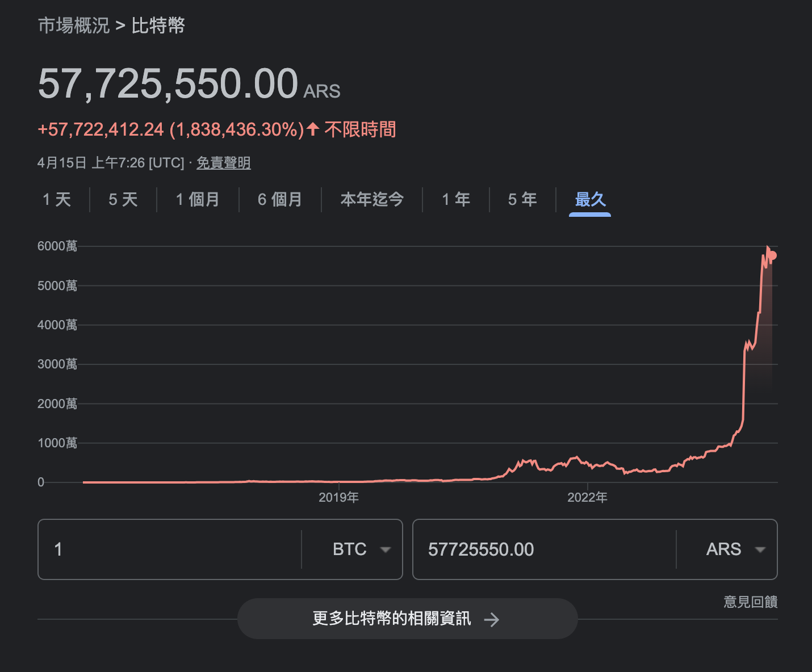Select the 5年 chart period
The height and width of the screenshot is (672, 812).
tap(521, 200)
